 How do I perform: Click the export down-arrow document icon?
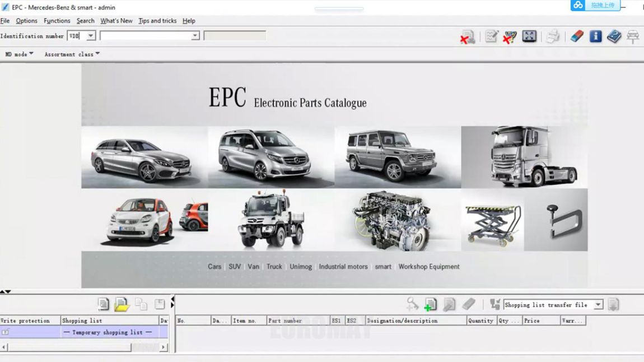613,304
